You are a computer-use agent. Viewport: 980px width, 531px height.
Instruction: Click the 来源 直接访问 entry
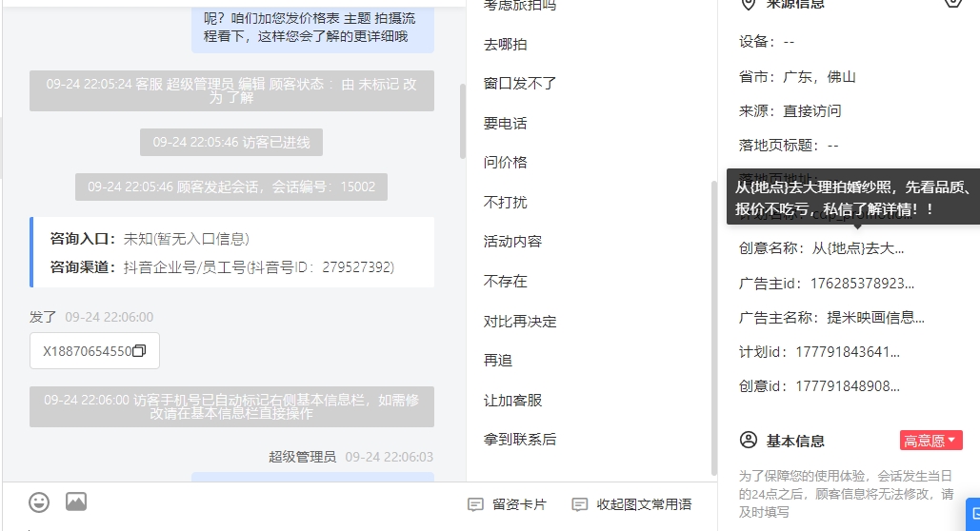(790, 111)
